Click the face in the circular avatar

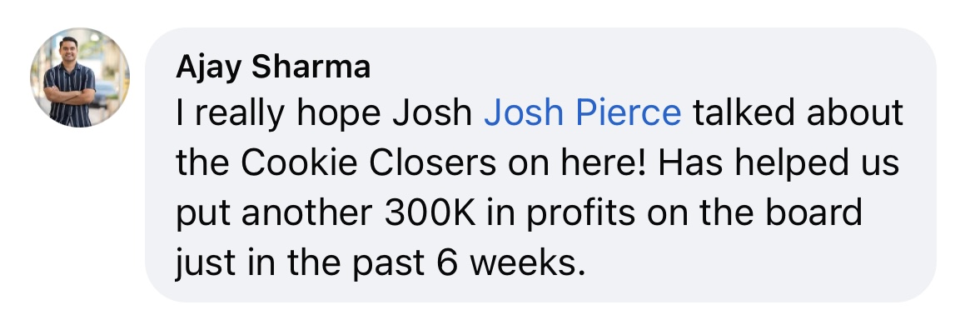point(69,48)
